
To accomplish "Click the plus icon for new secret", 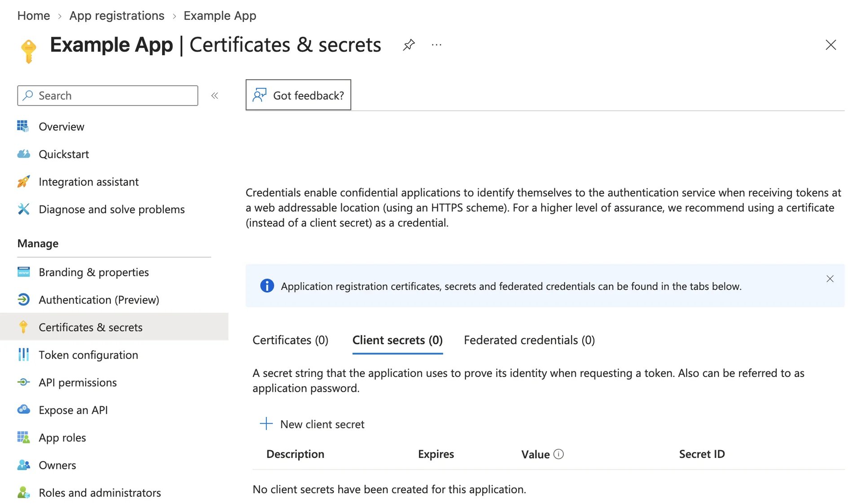I will [266, 424].
